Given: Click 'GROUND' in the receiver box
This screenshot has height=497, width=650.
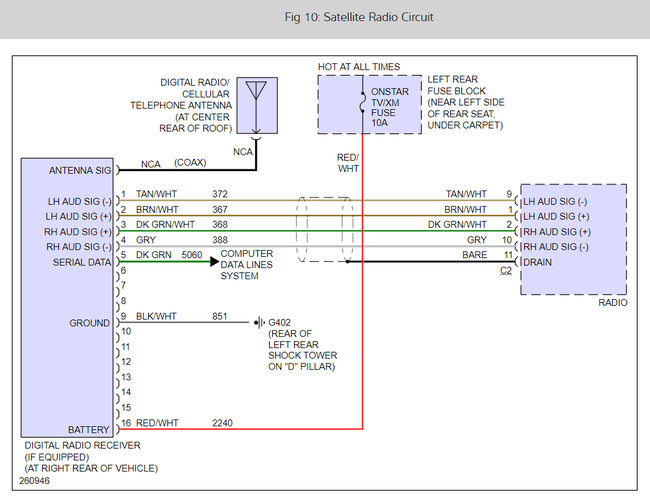Looking at the screenshot, I should coord(90,323).
